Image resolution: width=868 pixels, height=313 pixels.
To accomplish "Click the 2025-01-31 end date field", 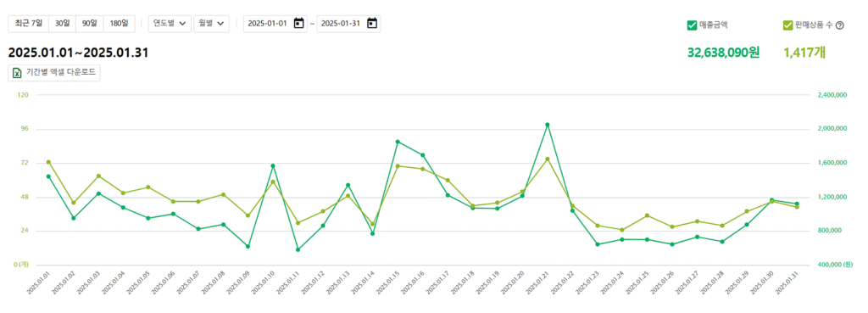I will [x=348, y=23].
